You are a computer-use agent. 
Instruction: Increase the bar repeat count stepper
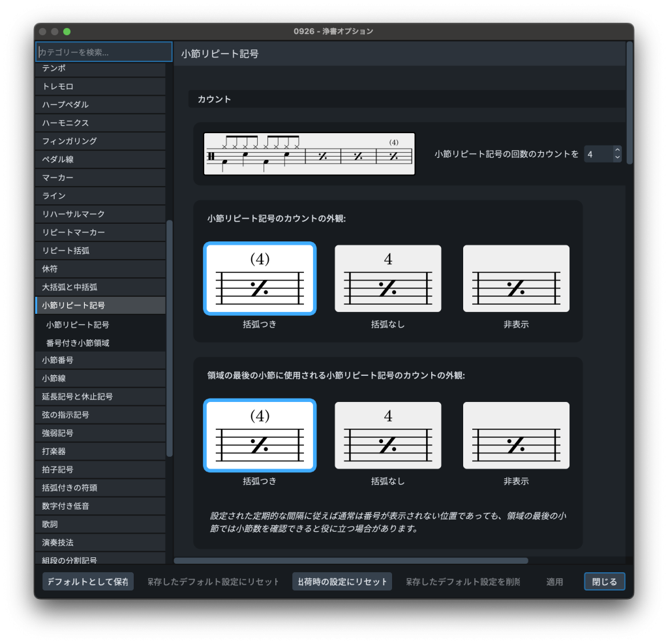[617, 151]
